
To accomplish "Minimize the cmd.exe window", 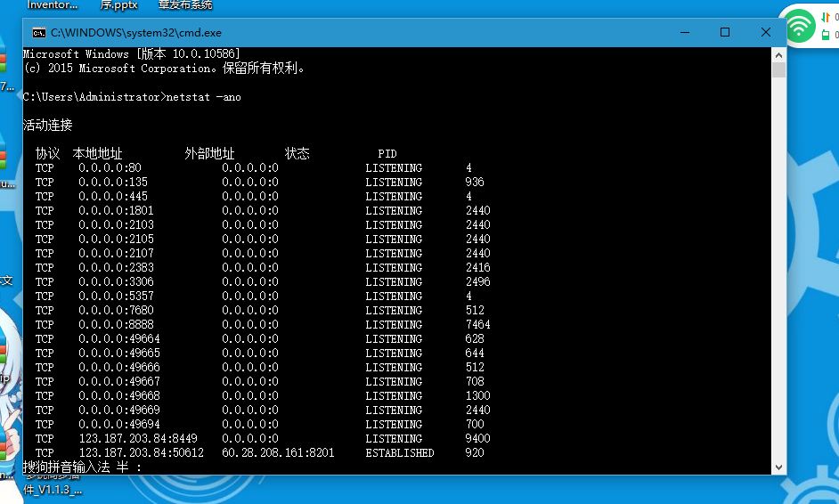I will 684,33.
